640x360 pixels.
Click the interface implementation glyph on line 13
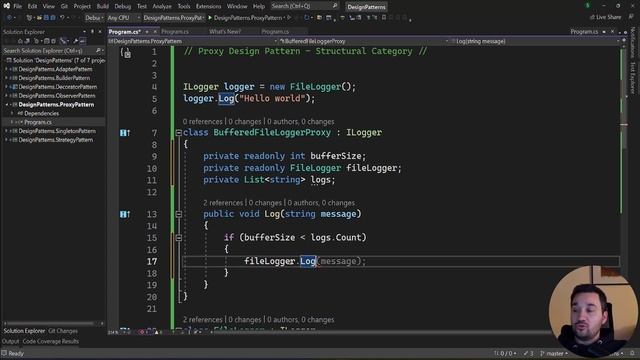125,214
